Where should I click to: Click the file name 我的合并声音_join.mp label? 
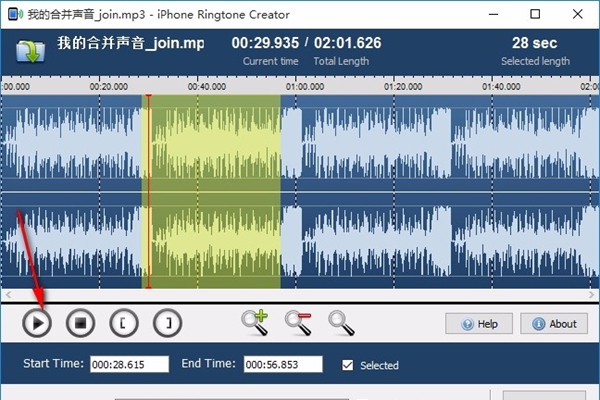tap(131, 43)
